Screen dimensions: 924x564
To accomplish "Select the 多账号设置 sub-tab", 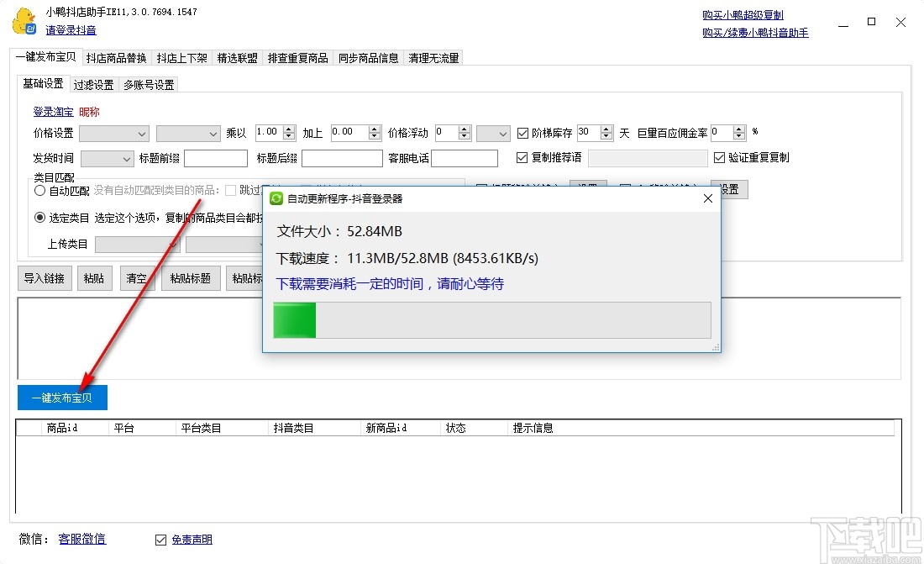I will pyautogui.click(x=149, y=85).
